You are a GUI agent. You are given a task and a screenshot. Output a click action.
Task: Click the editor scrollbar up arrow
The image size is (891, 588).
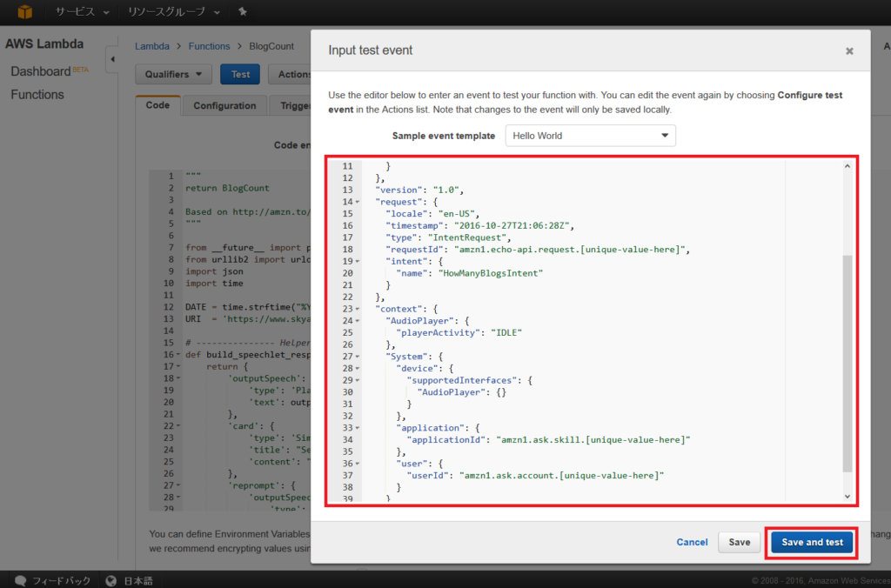[847, 164]
